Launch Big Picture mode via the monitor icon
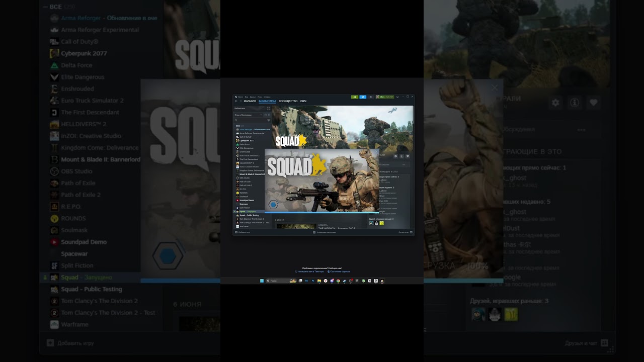This screenshot has width=644, height=362. [397, 97]
